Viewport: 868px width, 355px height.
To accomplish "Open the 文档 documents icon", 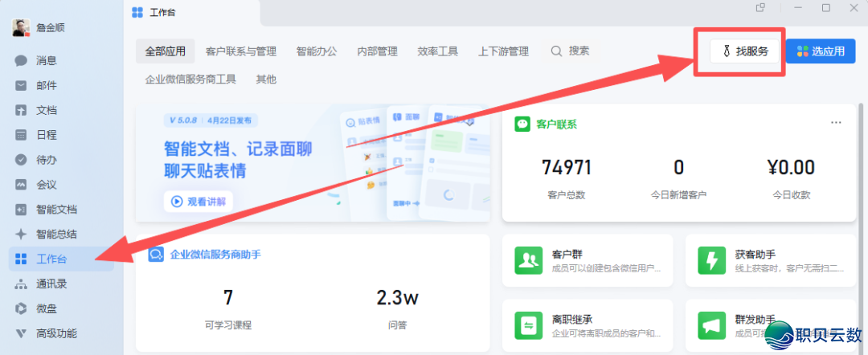I will pyautogui.click(x=21, y=110).
